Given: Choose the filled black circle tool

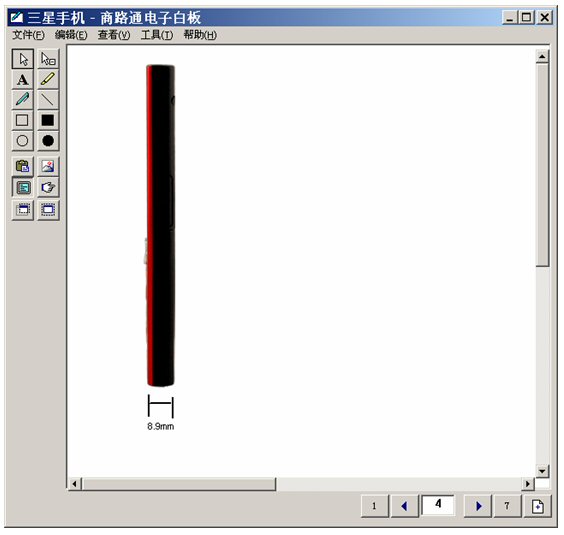Looking at the screenshot, I should pos(48,141).
